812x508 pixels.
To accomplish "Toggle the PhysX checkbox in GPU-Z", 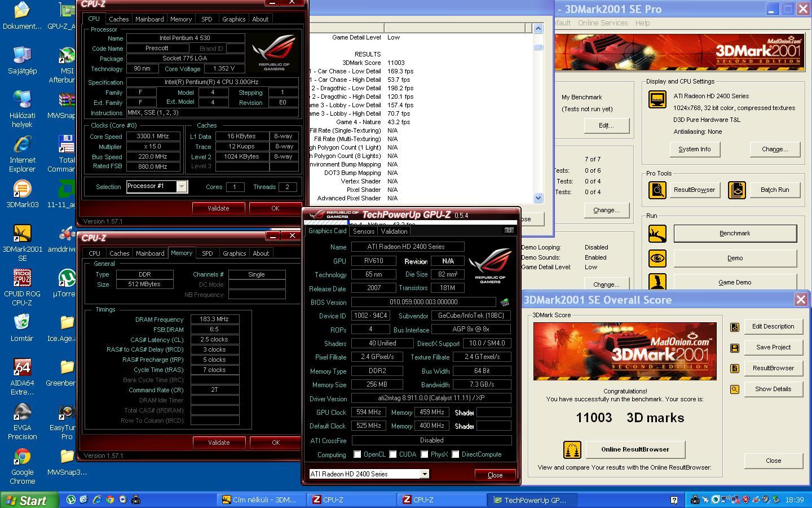I will (424, 454).
